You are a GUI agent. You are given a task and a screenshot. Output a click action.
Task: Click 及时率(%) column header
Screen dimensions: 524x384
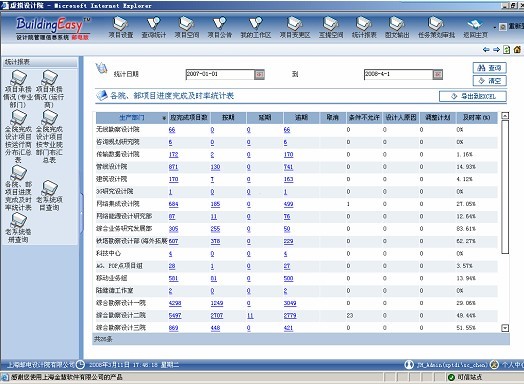(x=476, y=118)
